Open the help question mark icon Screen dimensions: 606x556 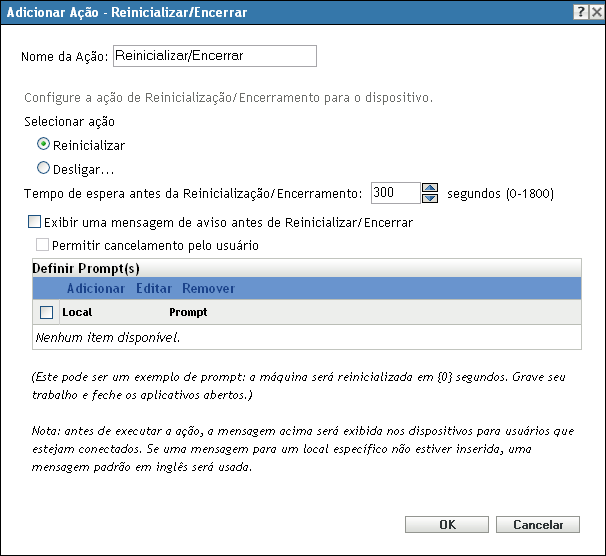click(x=580, y=10)
